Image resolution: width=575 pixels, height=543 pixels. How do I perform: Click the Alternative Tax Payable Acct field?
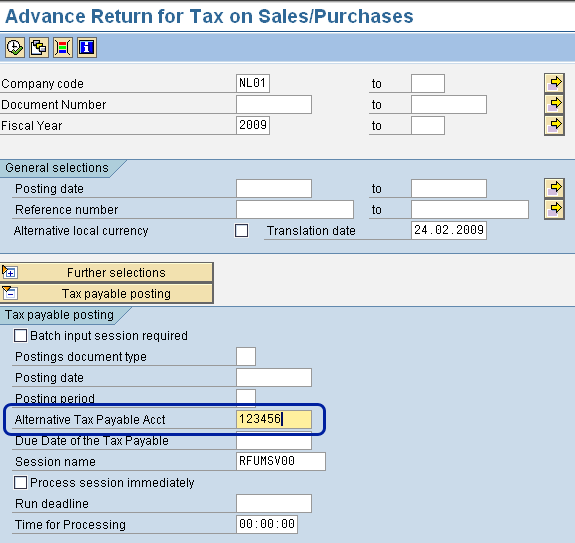point(274,419)
